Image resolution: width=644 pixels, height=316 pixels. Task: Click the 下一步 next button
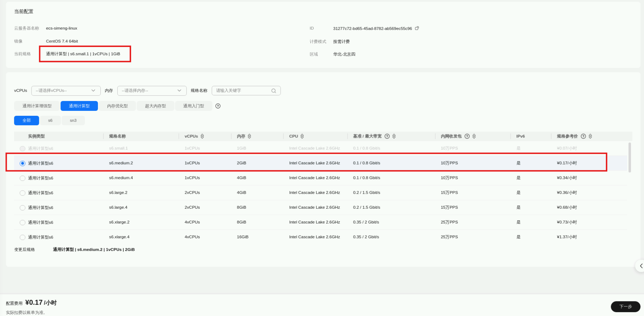tap(625, 306)
